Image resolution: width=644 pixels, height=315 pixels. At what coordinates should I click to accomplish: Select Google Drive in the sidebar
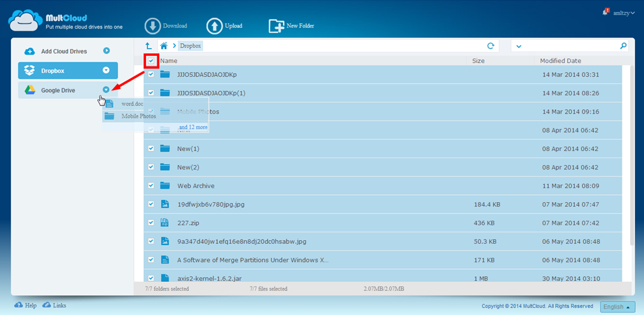58,90
